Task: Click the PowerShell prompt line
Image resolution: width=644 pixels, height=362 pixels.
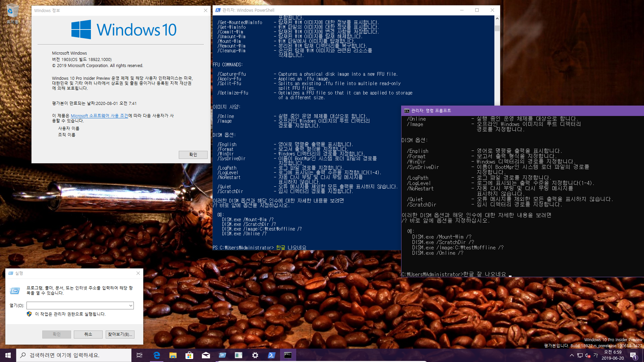Action: tap(260, 248)
